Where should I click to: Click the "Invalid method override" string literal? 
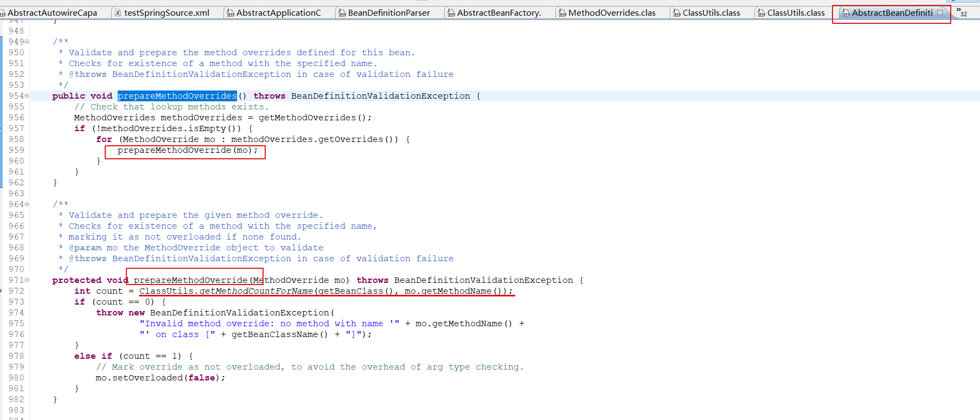[x=270, y=324]
